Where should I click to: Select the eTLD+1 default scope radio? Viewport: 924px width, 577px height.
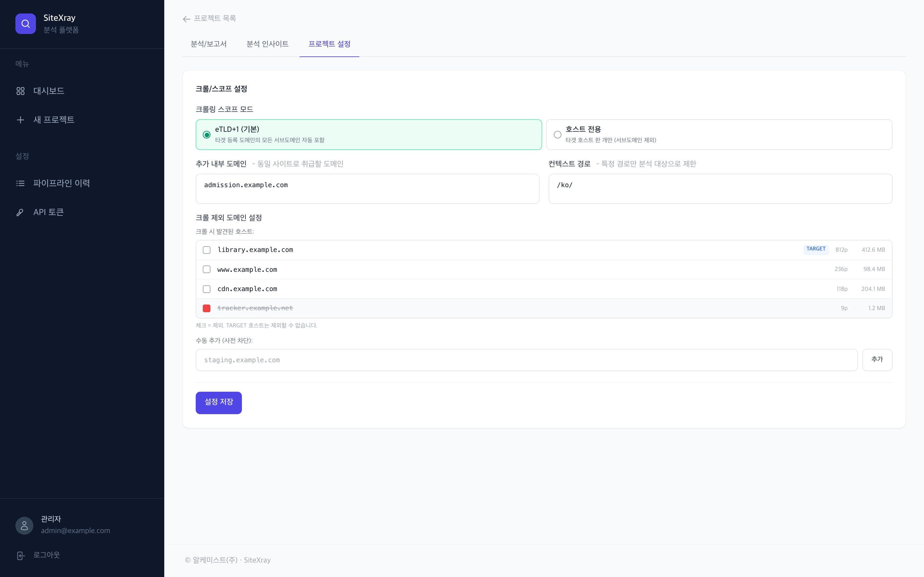207,135
